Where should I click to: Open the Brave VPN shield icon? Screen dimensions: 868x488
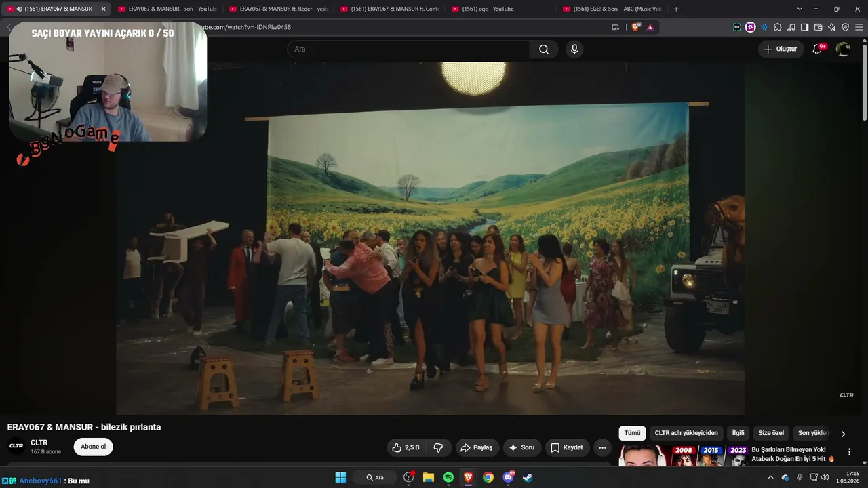(846, 27)
